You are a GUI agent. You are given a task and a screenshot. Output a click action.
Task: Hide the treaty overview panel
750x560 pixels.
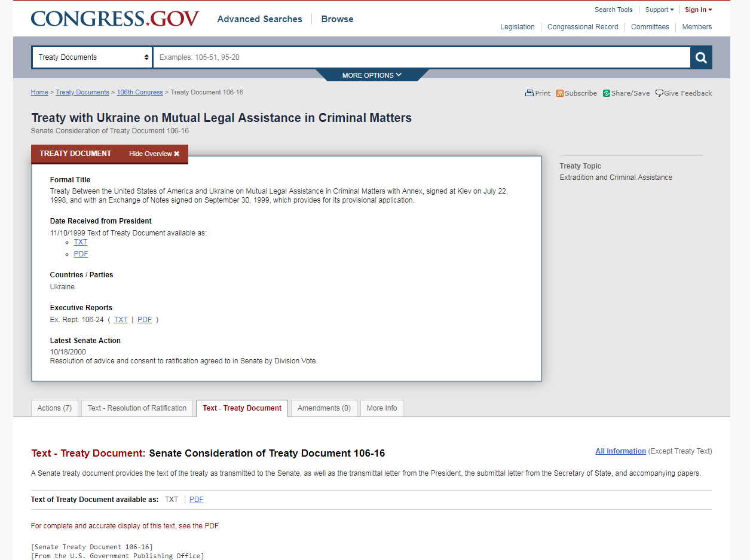coord(154,154)
